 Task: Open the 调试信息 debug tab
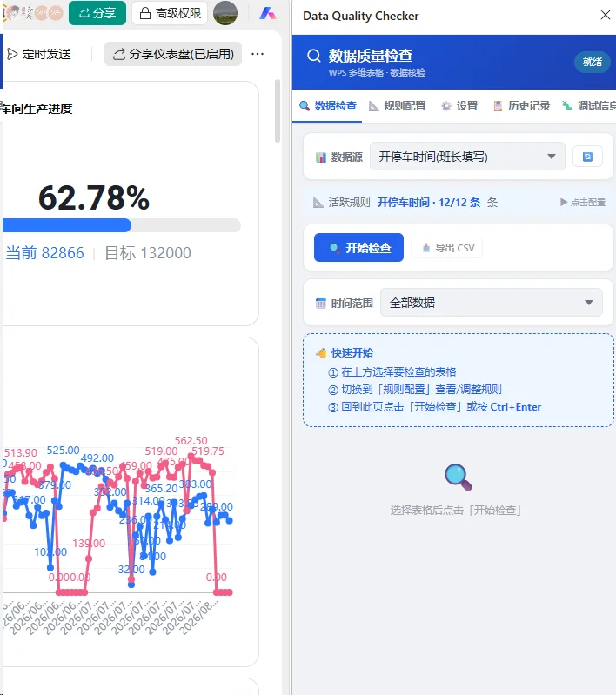[589, 106]
